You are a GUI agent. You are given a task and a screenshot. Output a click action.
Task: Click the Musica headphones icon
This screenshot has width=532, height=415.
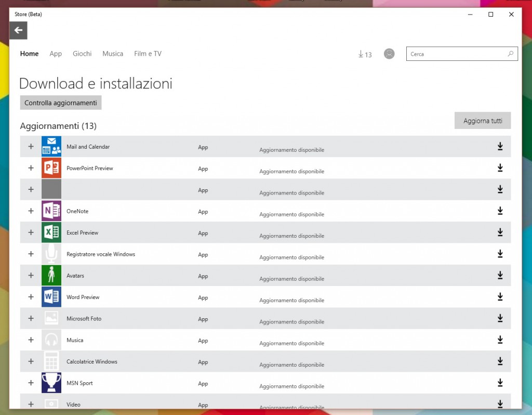51,340
